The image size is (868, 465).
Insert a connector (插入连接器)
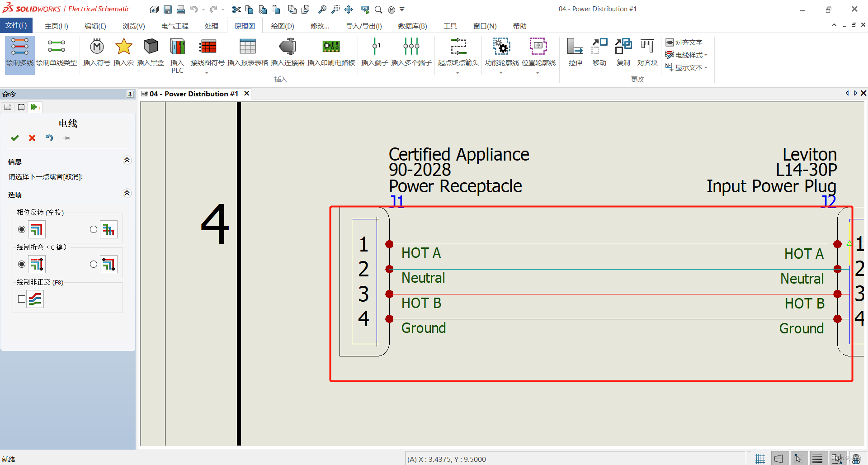[288, 52]
